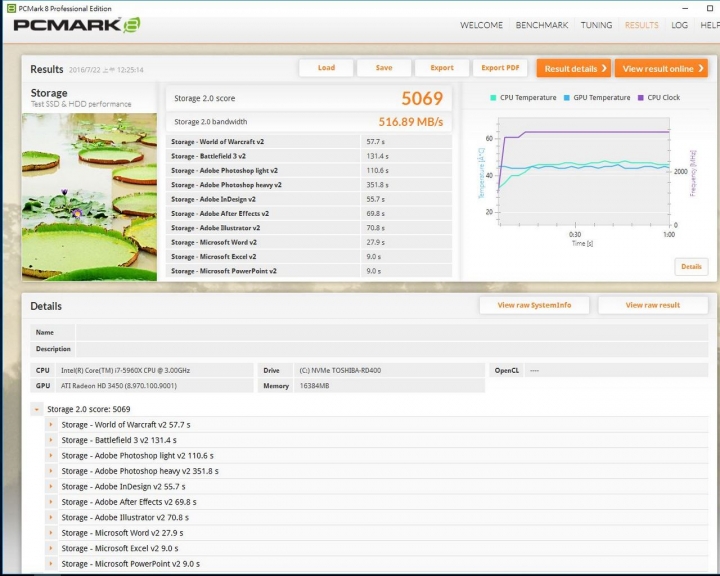Click the Export button

[442, 68]
